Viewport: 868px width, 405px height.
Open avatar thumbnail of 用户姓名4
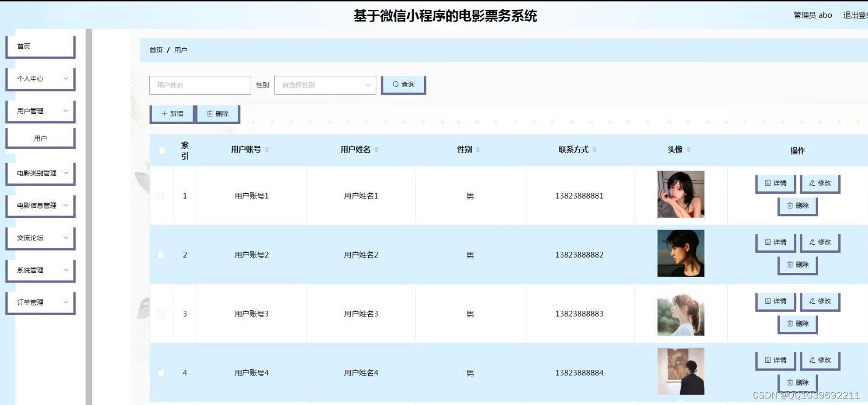[x=681, y=371]
